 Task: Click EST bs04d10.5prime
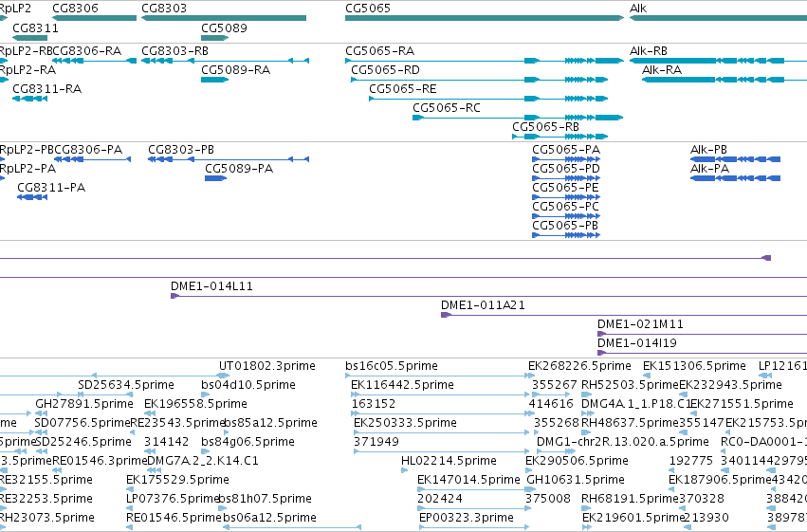click(248, 385)
